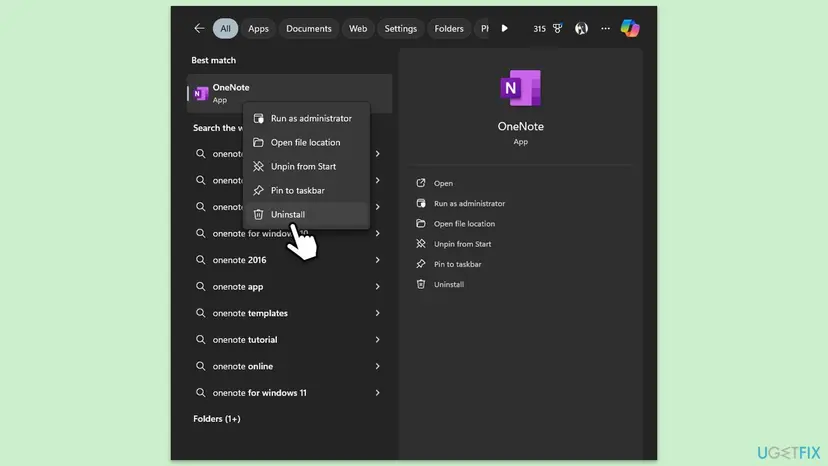Screen dimensions: 828x466
Task: Open the rewards trophy icon near 315
Action: tap(558, 29)
